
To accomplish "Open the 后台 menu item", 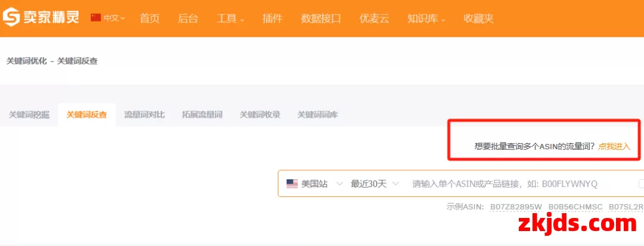I will 188,18.
